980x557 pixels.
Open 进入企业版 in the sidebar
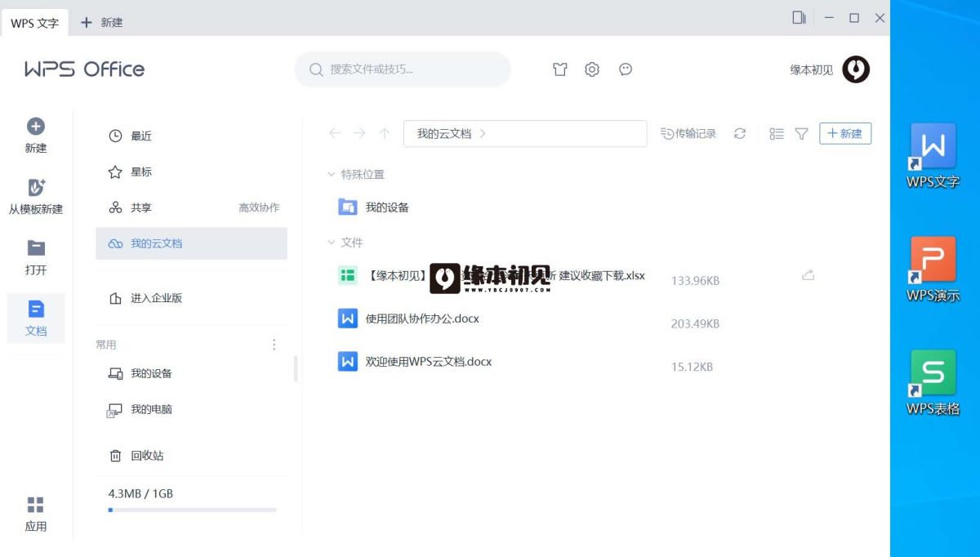pyautogui.click(x=191, y=298)
